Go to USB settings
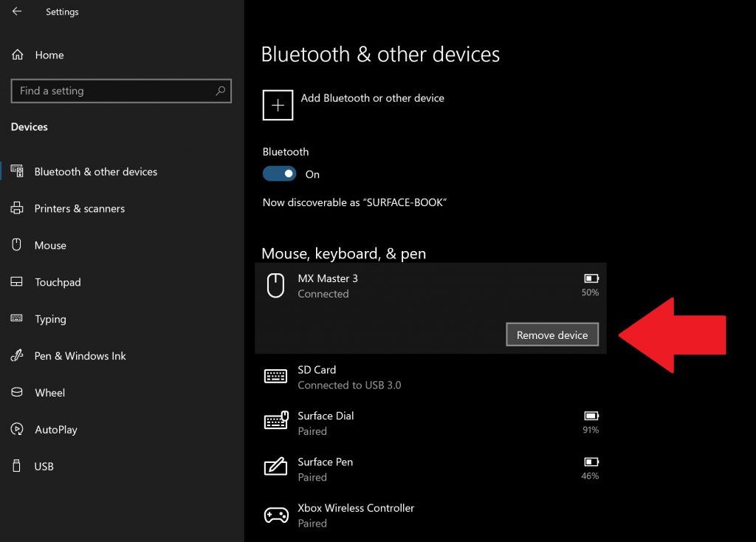 pos(44,466)
